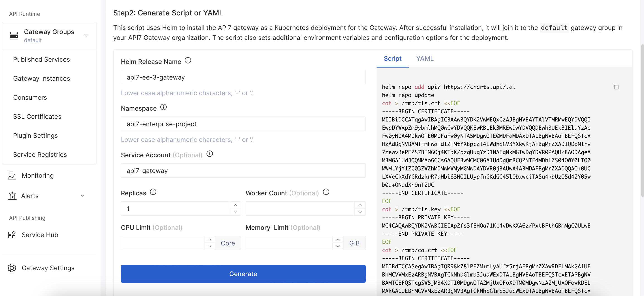Decrease the Memory Limit value
The image size is (644, 296).
pos(338,246)
